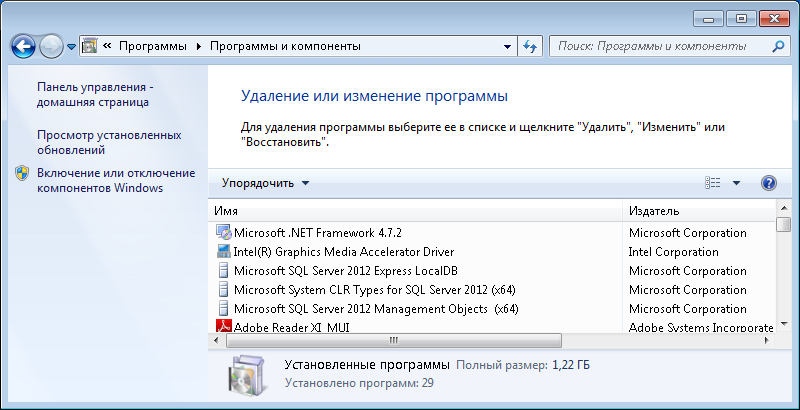Expand the arrow after Программы breadcrumb
Image resolution: width=800 pixels, height=410 pixels.
point(198,46)
